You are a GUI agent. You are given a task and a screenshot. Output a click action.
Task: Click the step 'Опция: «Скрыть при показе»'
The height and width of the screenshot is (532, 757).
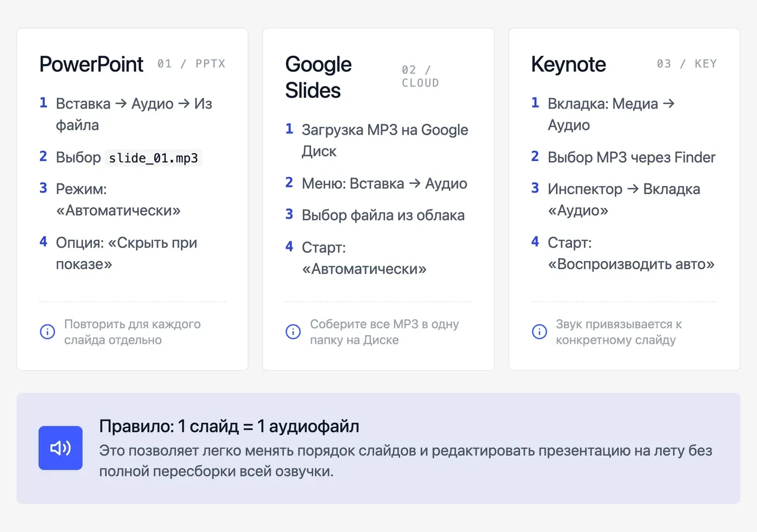pos(127,253)
